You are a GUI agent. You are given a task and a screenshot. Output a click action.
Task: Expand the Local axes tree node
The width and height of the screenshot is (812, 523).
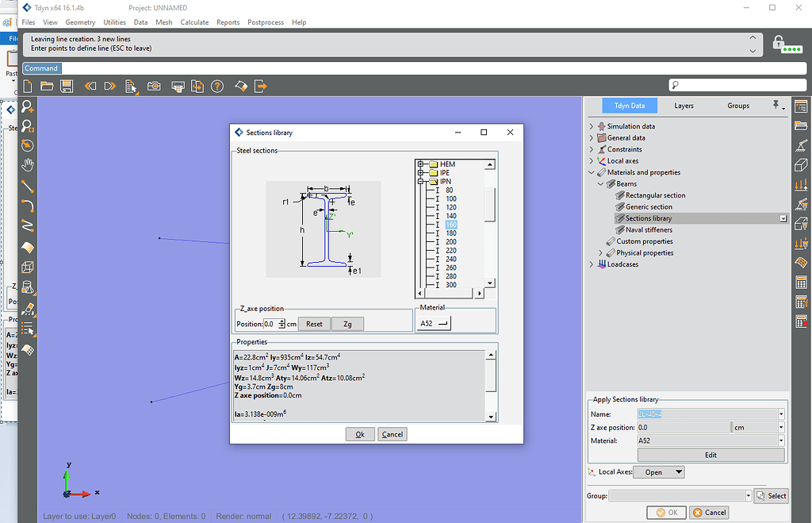coord(592,160)
